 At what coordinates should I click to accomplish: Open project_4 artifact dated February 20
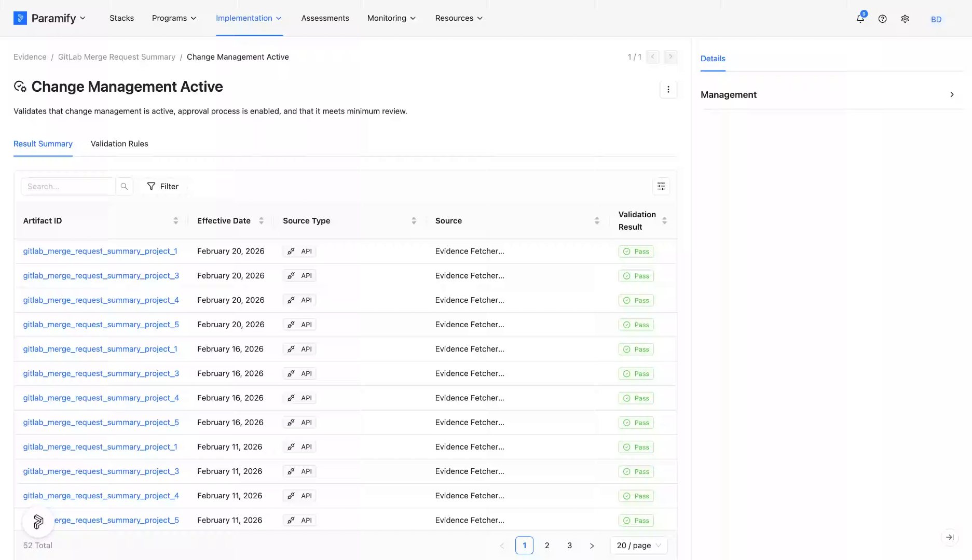pos(101,300)
